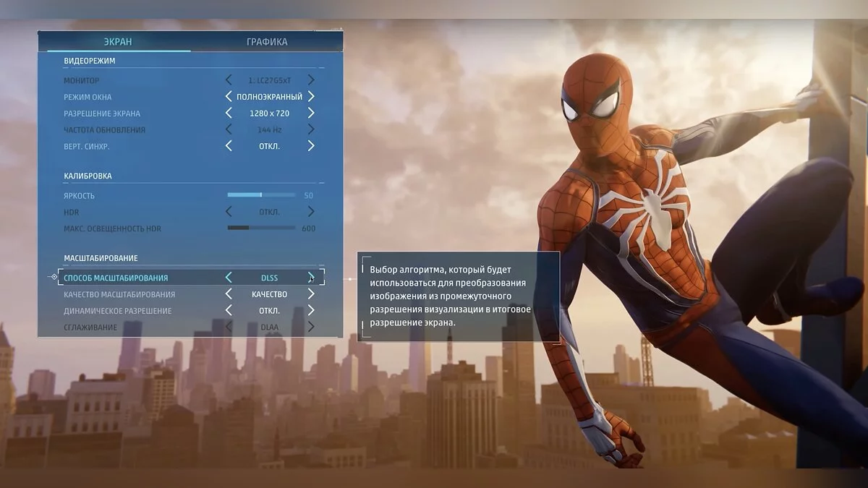Next value arrow for МОНИТОР
The image size is (868, 488).
(x=311, y=80)
